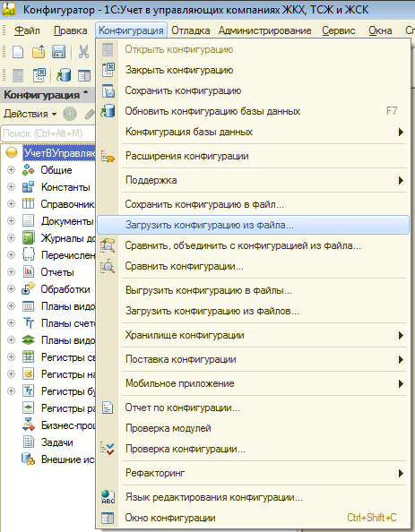This screenshot has height=532, width=415.
Task: Click the greyed Open configuration toolbar icon
Action: (x=18, y=75)
